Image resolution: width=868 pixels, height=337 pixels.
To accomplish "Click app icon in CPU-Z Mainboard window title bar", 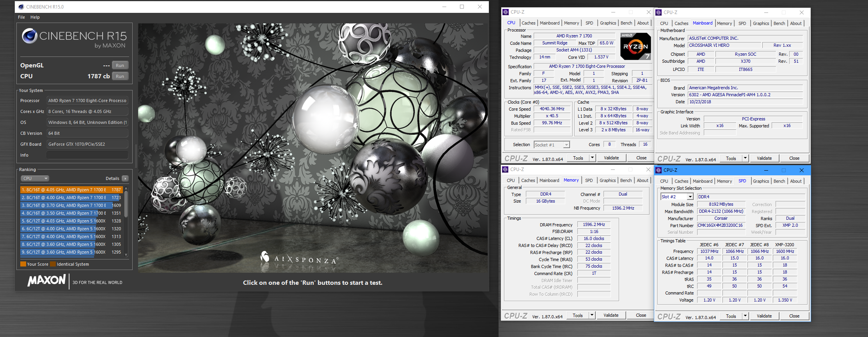I will click(x=659, y=12).
